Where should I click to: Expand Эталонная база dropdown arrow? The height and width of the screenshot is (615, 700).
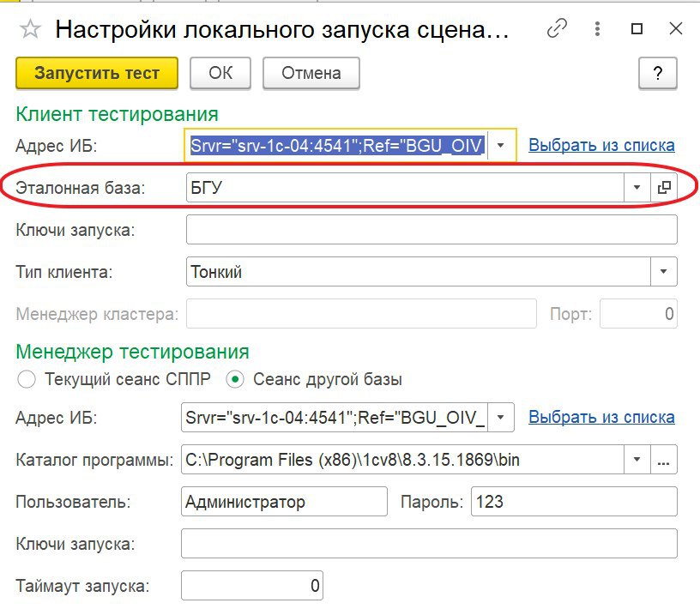click(637, 187)
